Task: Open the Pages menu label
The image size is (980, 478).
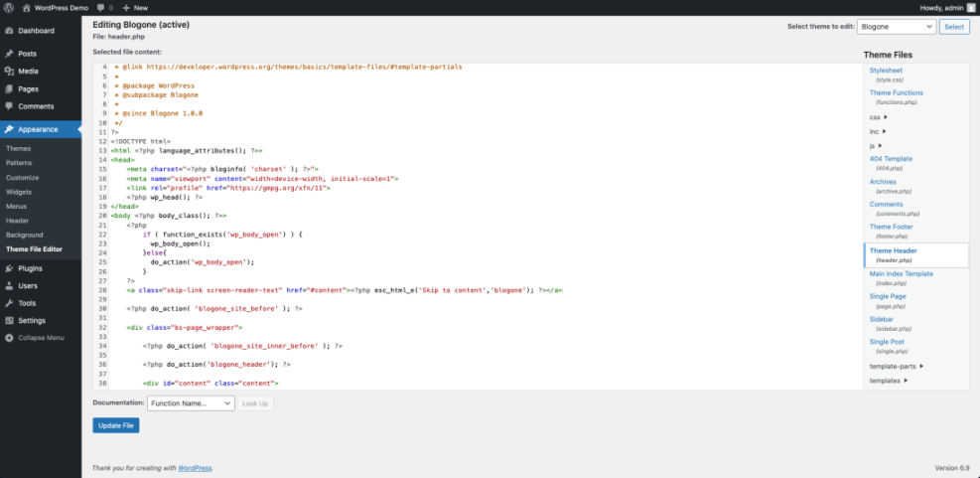Action: [x=28, y=88]
